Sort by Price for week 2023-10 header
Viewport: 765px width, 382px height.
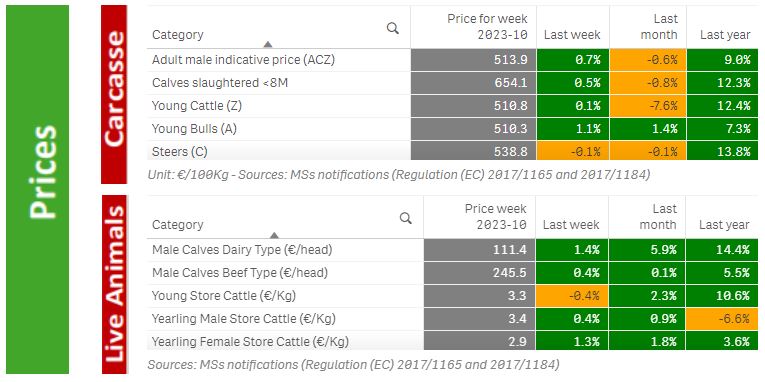tap(487, 27)
